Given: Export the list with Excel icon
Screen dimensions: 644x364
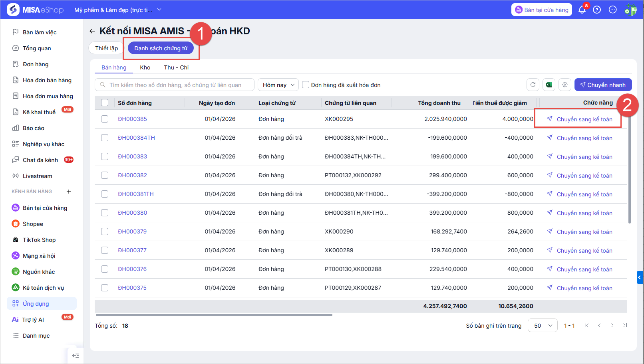Looking at the screenshot, I should tap(549, 85).
